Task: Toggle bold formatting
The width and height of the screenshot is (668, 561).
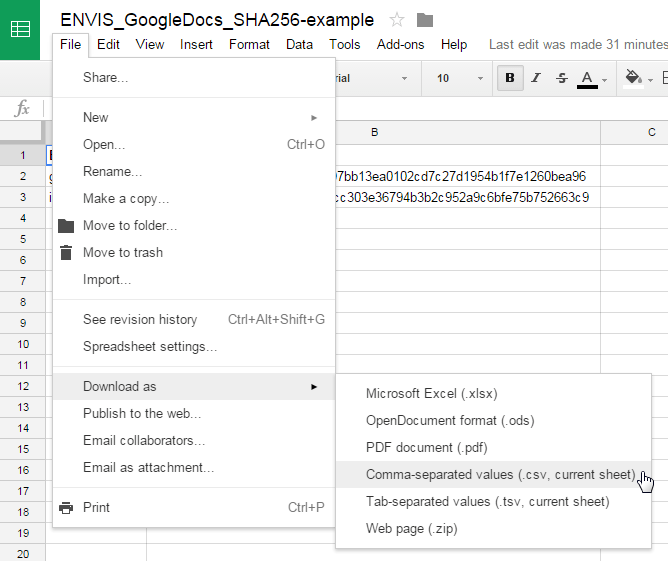Action: coord(510,78)
